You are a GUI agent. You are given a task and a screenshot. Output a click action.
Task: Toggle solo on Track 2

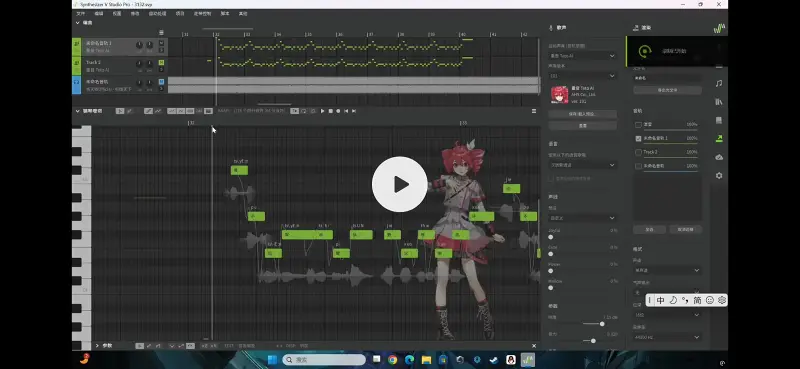click(161, 69)
